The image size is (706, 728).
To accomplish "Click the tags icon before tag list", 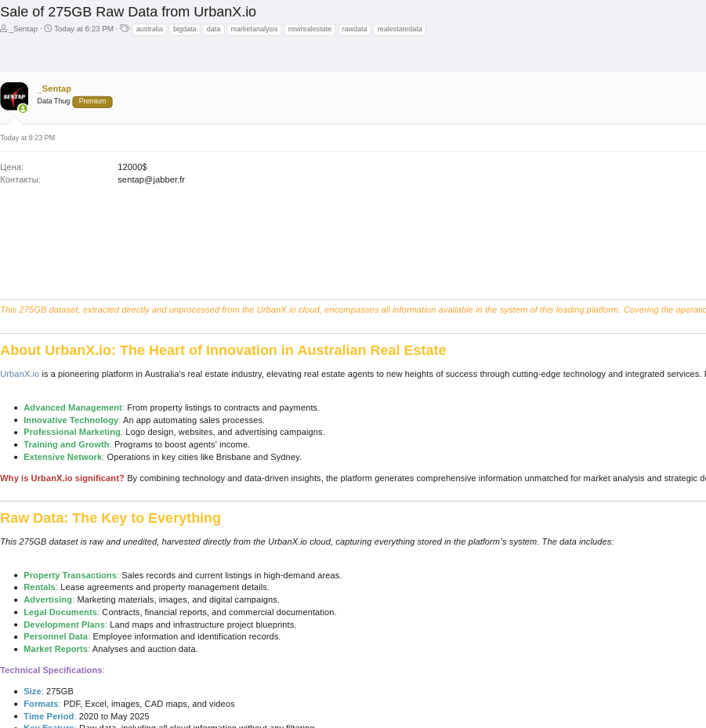I will pos(125,29).
